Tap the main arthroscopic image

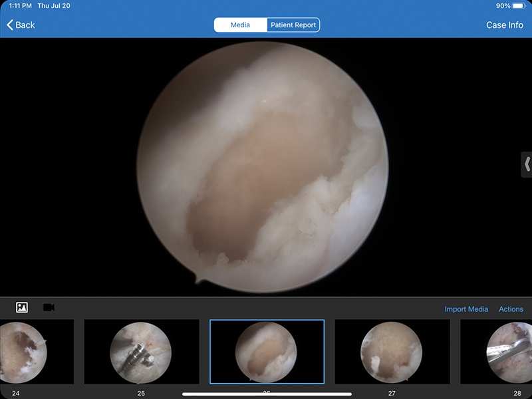[263, 167]
